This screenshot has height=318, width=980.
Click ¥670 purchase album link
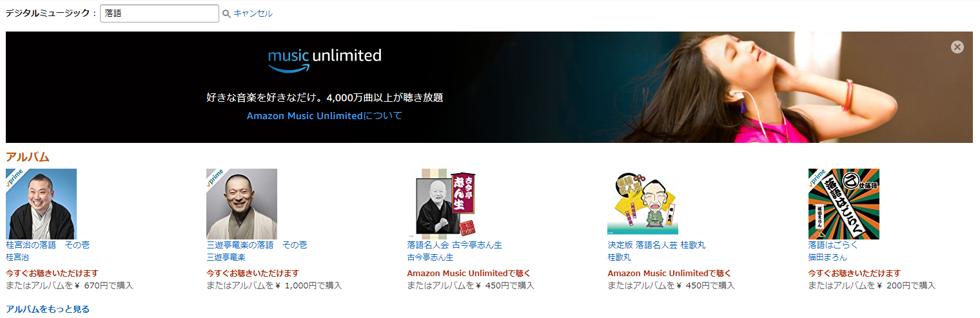pos(70,285)
